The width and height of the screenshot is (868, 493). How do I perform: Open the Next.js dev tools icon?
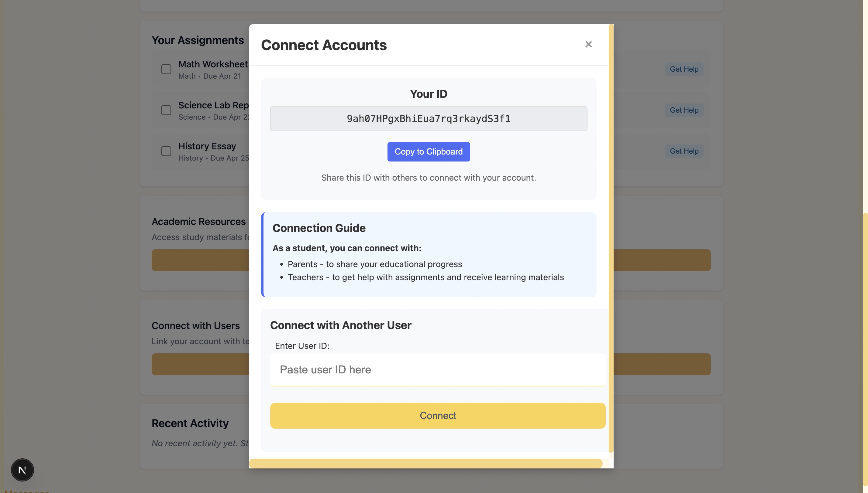(22, 470)
